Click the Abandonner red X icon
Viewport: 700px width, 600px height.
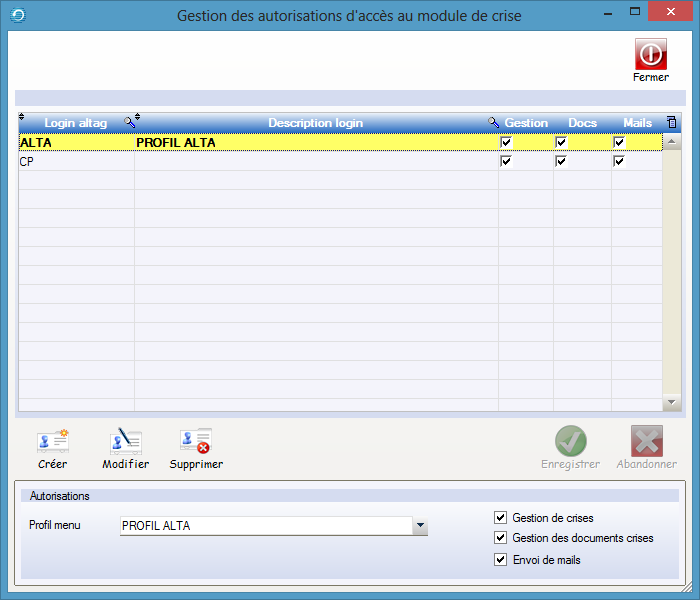click(x=646, y=441)
